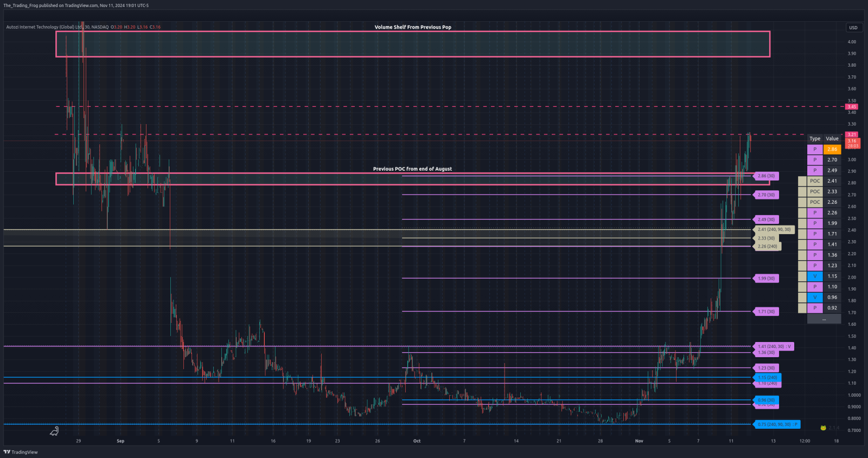Click the 3.16 current price countdown tag

[853, 143]
